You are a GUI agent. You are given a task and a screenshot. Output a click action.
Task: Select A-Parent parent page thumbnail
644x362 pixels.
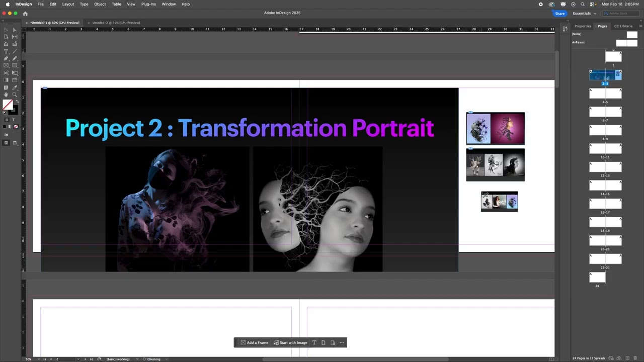coord(626,43)
